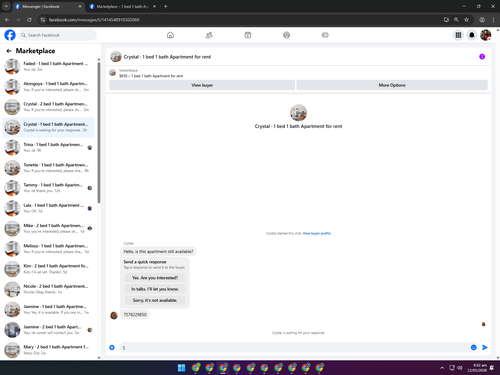Send quick reply 'Sorry, it's not available.'
Image resolution: width=500 pixels, height=375 pixels.
click(x=155, y=300)
